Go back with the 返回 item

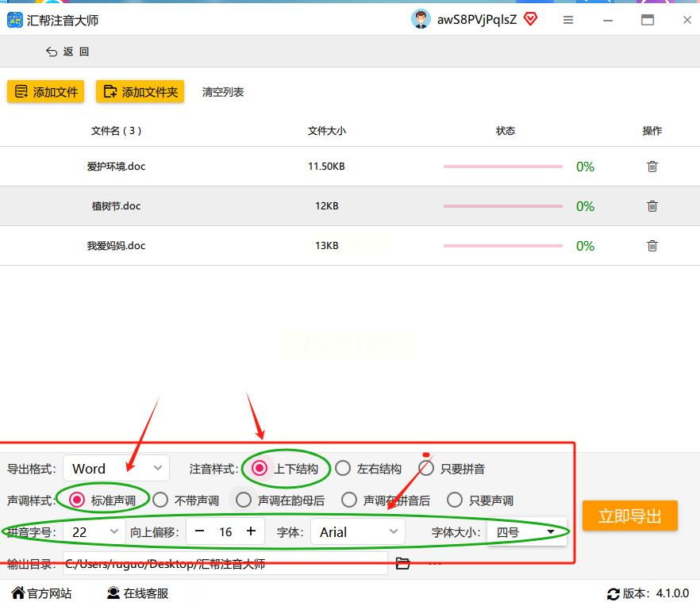click(67, 52)
